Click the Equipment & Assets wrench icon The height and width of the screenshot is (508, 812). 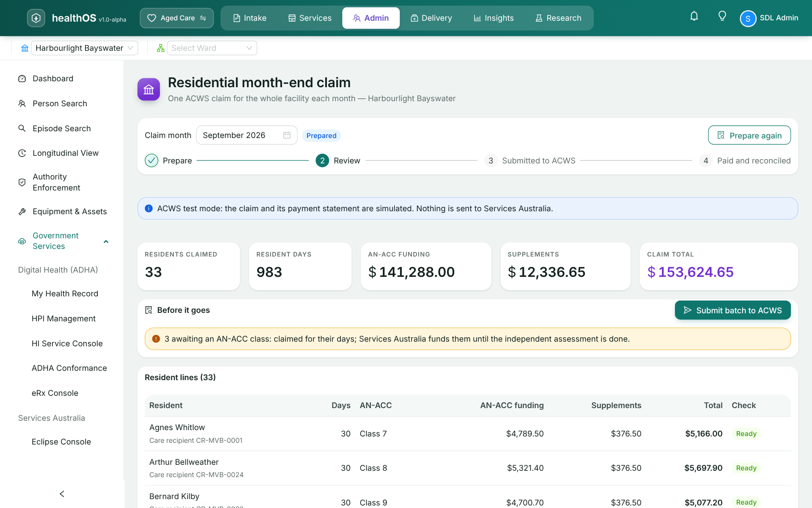click(22, 212)
